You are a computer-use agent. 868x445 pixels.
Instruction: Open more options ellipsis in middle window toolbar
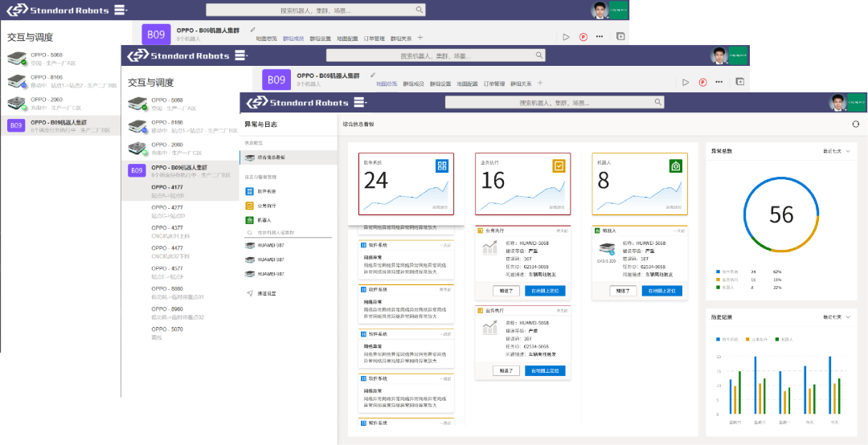[x=719, y=83]
